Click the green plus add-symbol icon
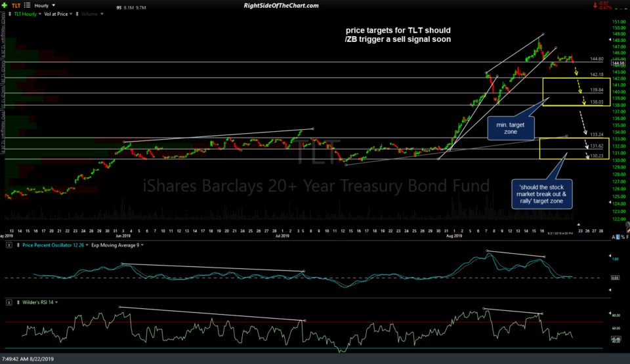 pos(5,5)
